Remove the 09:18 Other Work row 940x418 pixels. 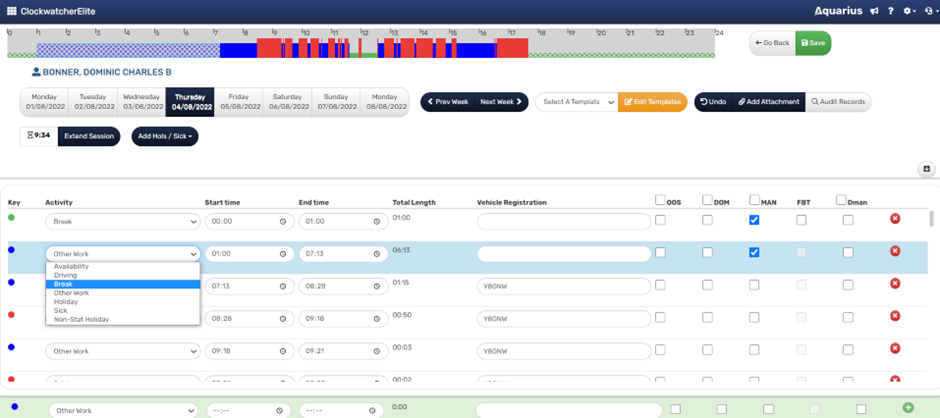tap(895, 349)
